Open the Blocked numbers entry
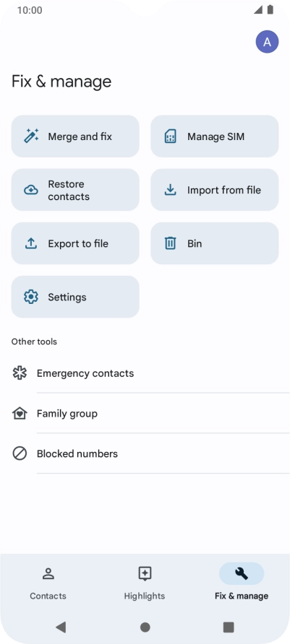290x644 pixels. point(150,453)
